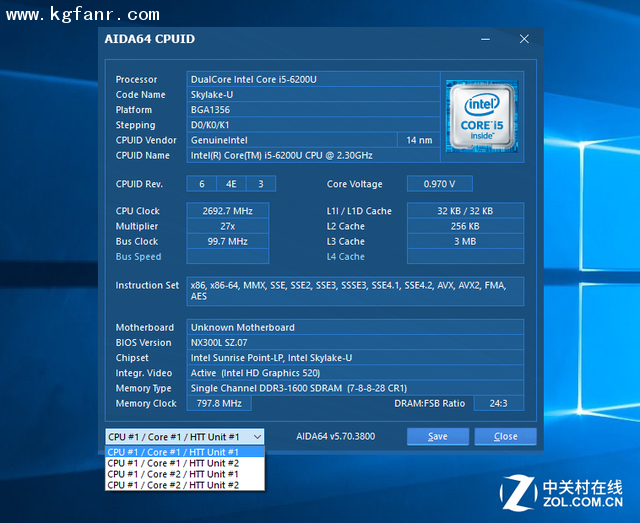Click the empty L4 Cache field
Viewport: 640px width, 523px height.
(465, 256)
